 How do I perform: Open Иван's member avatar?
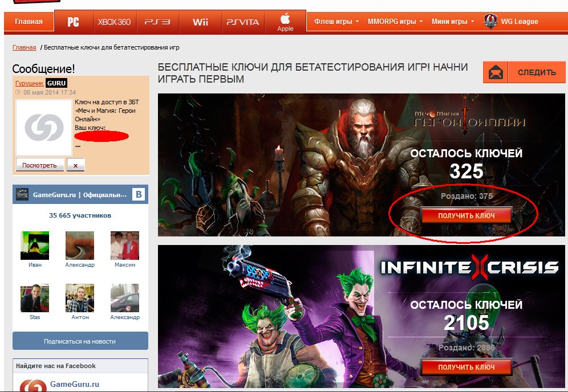click(35, 246)
